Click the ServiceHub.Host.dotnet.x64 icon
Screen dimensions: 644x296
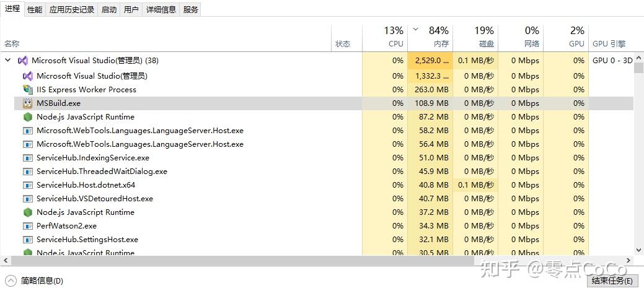click(27, 185)
